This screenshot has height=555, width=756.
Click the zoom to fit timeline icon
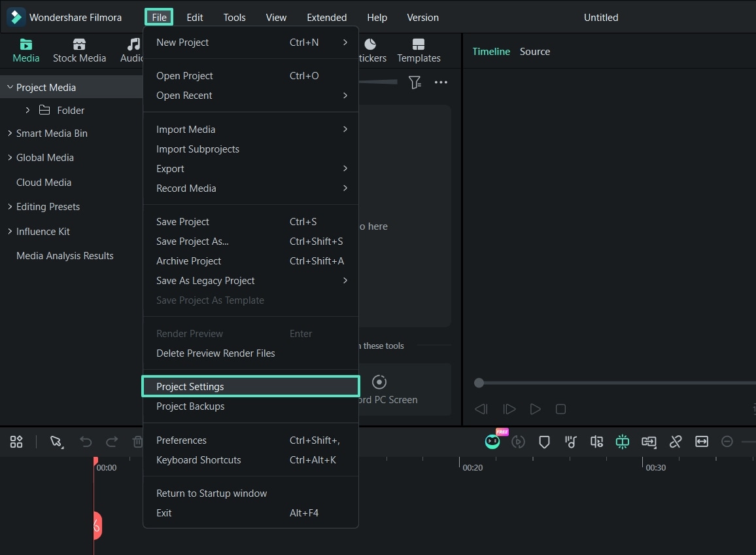(702, 442)
